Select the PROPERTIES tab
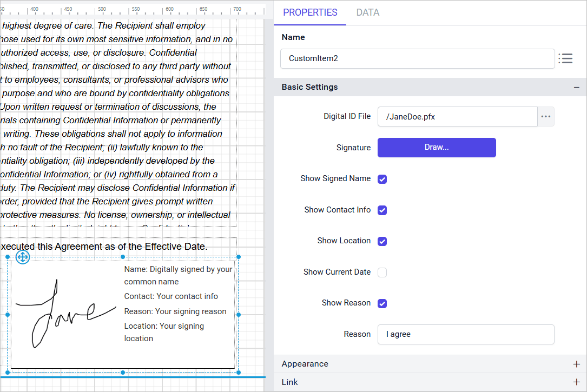587x392 pixels. [310, 12]
